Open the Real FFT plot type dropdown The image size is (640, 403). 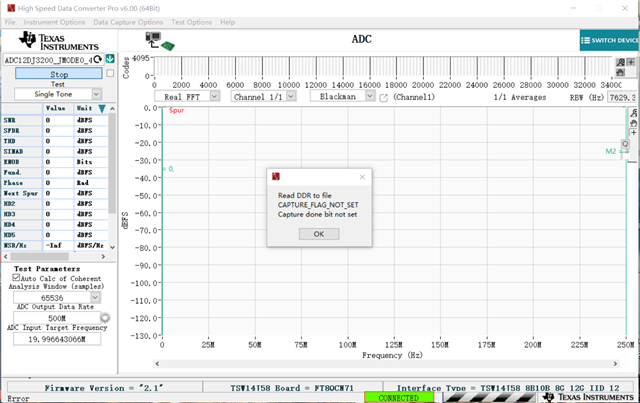215,96
